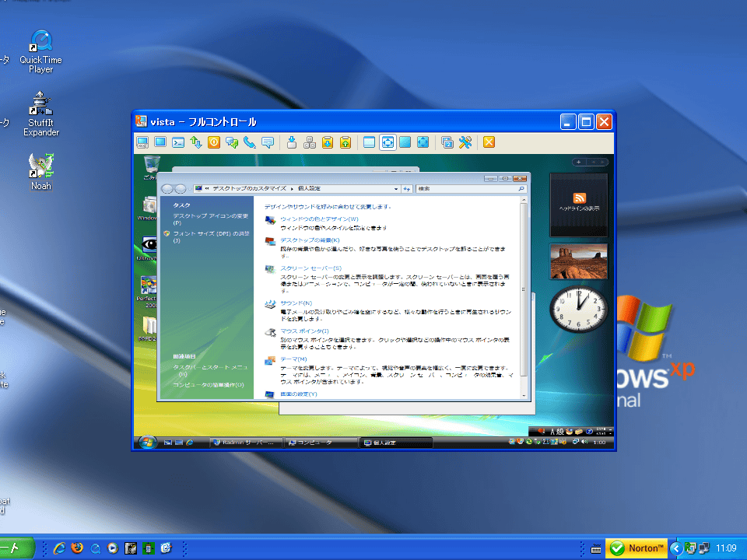
Task: Start text Chat from Radmin toolbar
Action: tap(232, 142)
